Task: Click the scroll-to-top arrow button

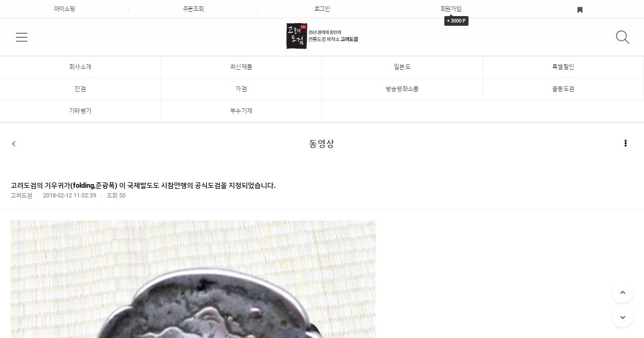Action: (x=623, y=293)
